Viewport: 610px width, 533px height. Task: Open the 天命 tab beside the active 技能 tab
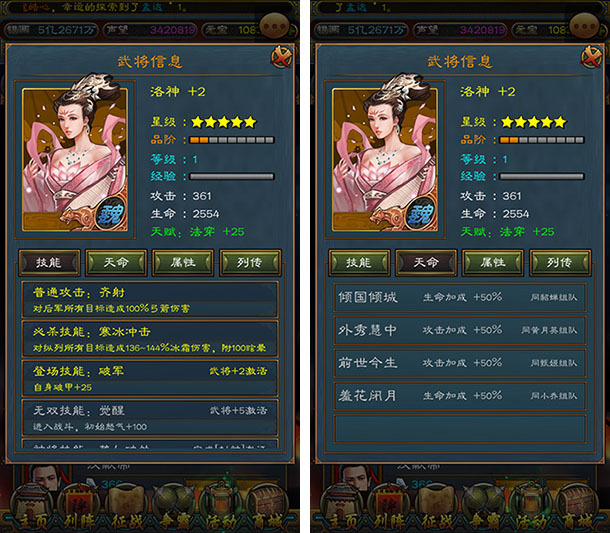coord(116,263)
